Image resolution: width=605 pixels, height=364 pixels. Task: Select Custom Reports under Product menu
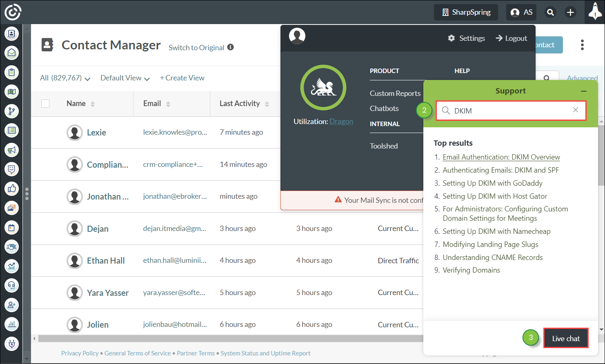click(x=395, y=93)
